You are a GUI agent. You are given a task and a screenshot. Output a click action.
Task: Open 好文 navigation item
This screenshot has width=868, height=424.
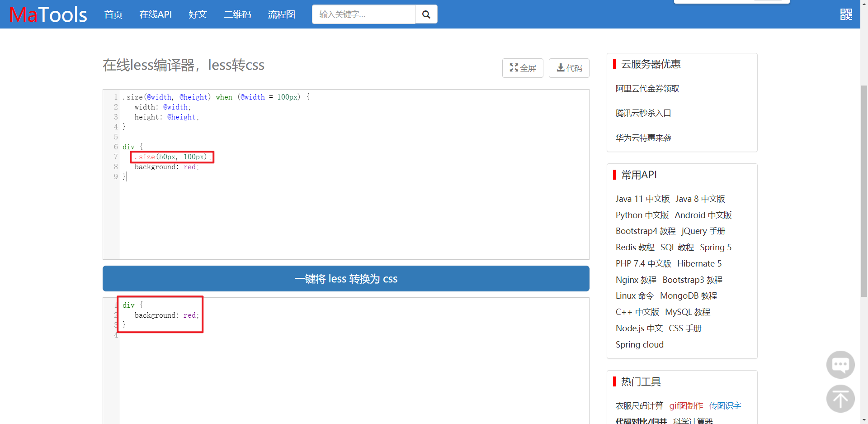coord(198,14)
